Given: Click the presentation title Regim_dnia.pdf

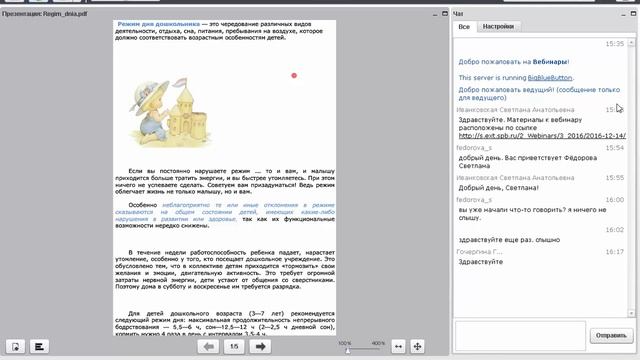Looking at the screenshot, I should click(44, 13).
